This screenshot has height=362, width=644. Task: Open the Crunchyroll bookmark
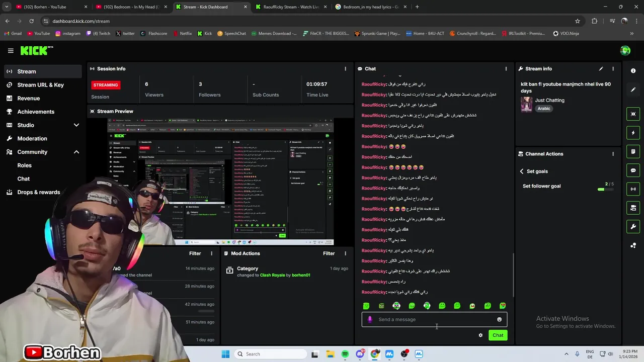472,33
